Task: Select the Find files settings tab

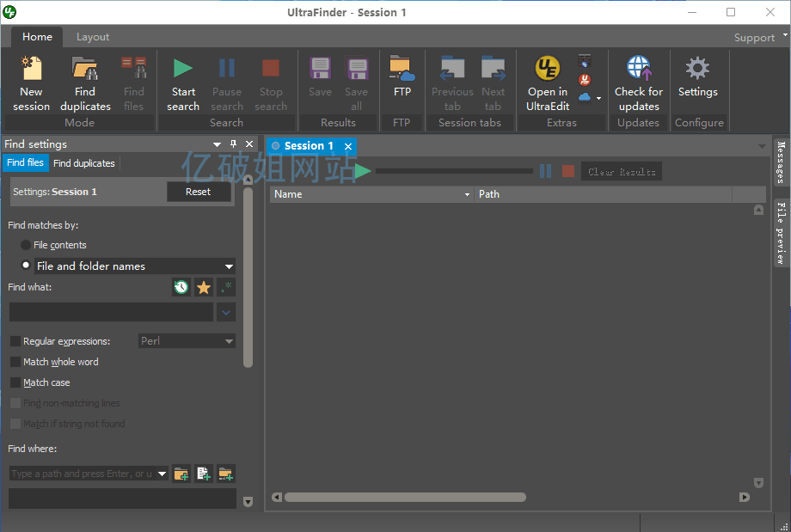Action: pyautogui.click(x=25, y=163)
